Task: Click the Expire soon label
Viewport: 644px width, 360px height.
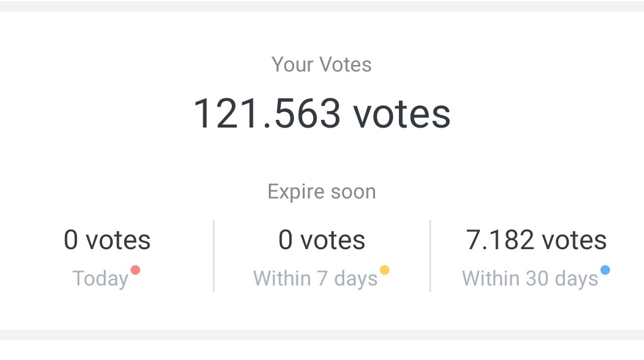Action: click(x=321, y=192)
